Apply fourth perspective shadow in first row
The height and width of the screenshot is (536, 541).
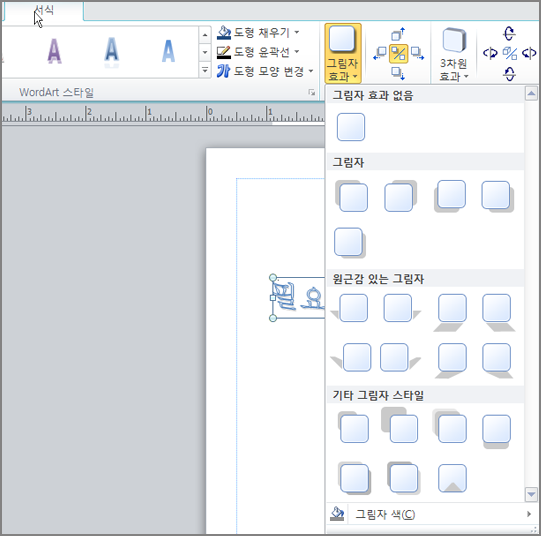[x=498, y=312]
